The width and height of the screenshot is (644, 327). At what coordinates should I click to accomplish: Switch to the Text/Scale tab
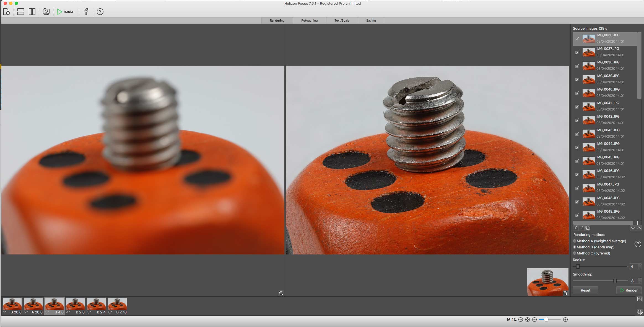(342, 20)
